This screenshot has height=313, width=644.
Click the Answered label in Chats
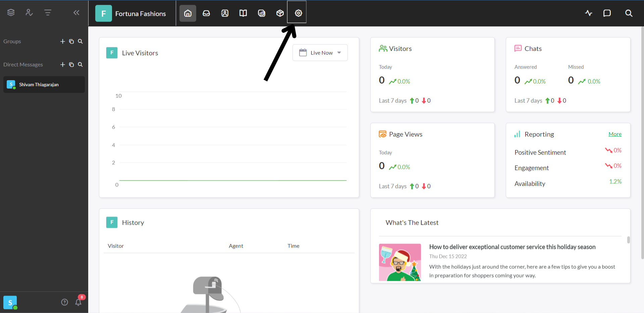click(526, 67)
